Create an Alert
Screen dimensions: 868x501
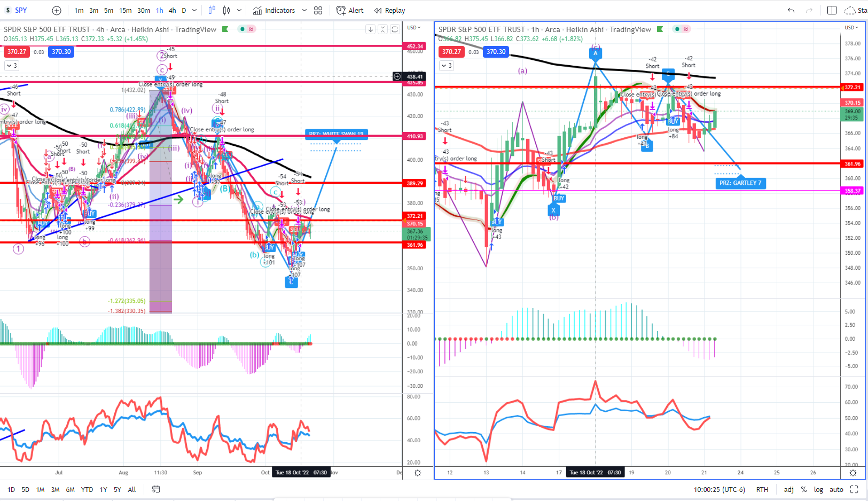[350, 10]
